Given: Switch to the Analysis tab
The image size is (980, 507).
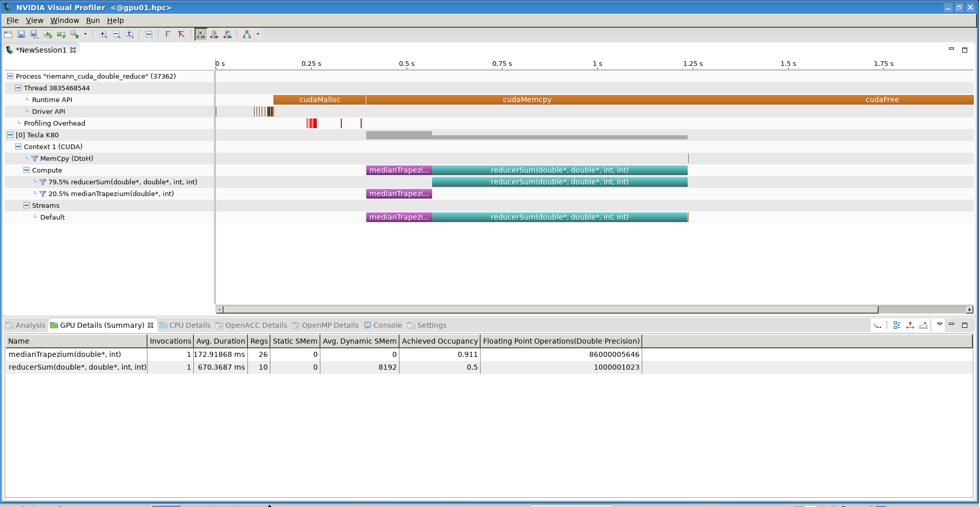Looking at the screenshot, I should pyautogui.click(x=26, y=325).
